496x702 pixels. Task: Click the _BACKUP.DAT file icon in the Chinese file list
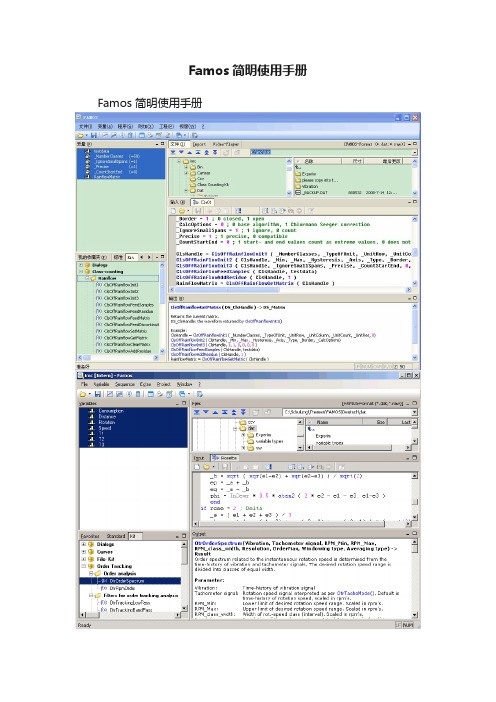(298, 193)
